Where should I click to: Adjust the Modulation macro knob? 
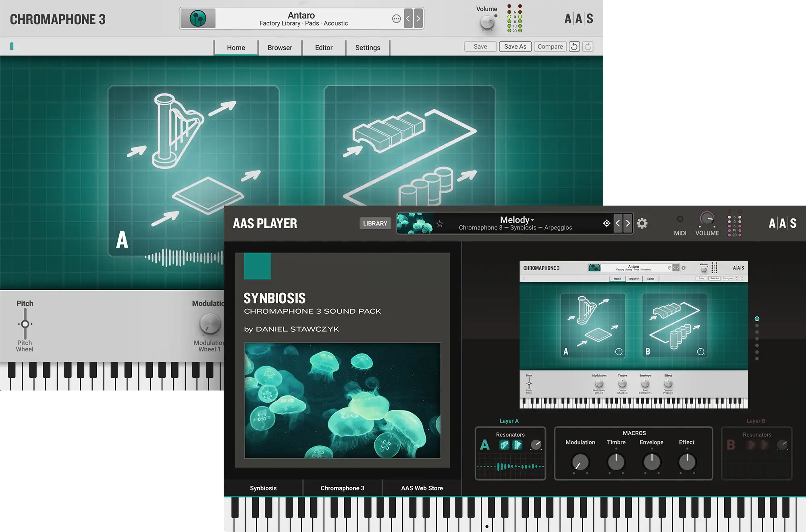(x=580, y=462)
